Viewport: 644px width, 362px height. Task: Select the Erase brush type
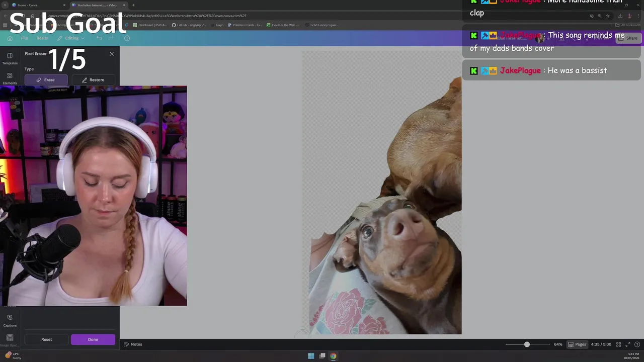(x=46, y=80)
